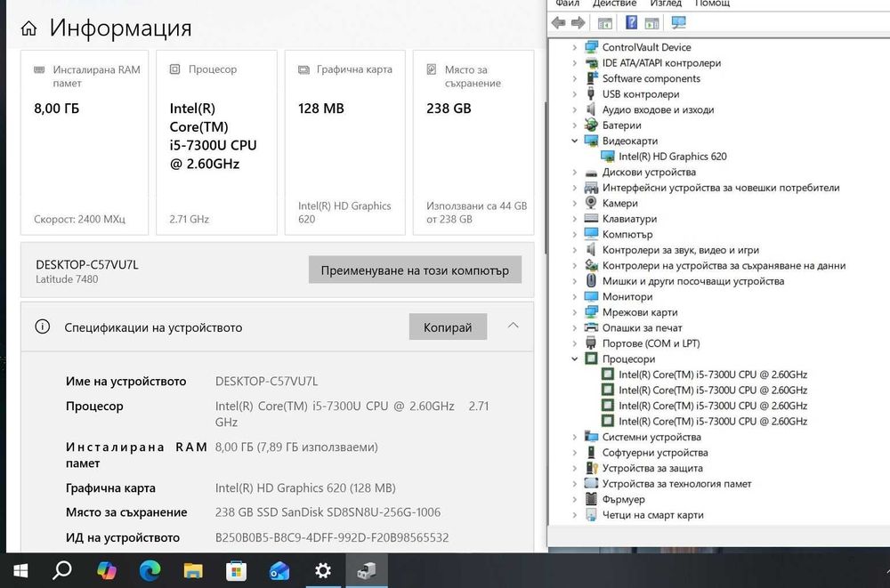Expand ControlVault Device node

(x=574, y=47)
